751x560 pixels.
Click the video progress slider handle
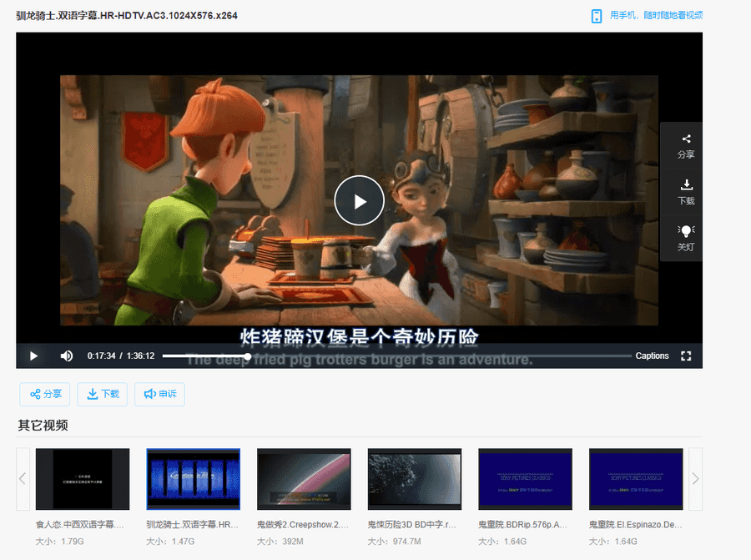click(248, 356)
